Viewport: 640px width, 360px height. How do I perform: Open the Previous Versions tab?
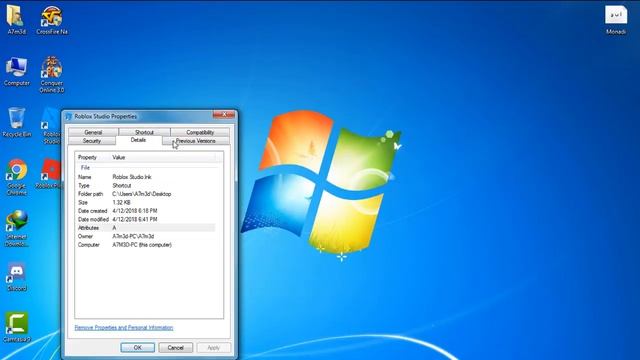(x=196, y=141)
